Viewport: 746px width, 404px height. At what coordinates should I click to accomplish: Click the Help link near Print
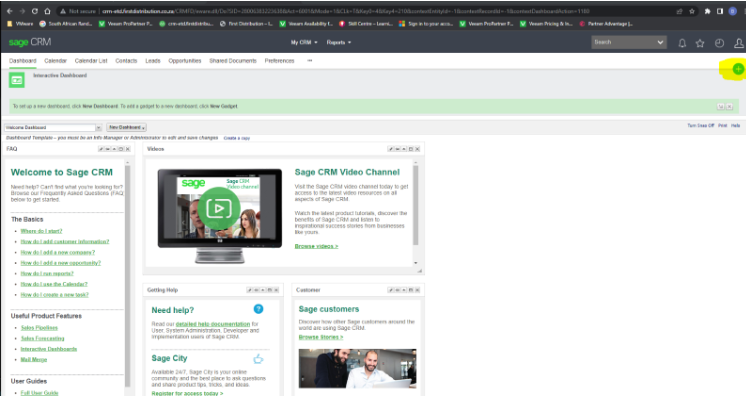click(736, 126)
